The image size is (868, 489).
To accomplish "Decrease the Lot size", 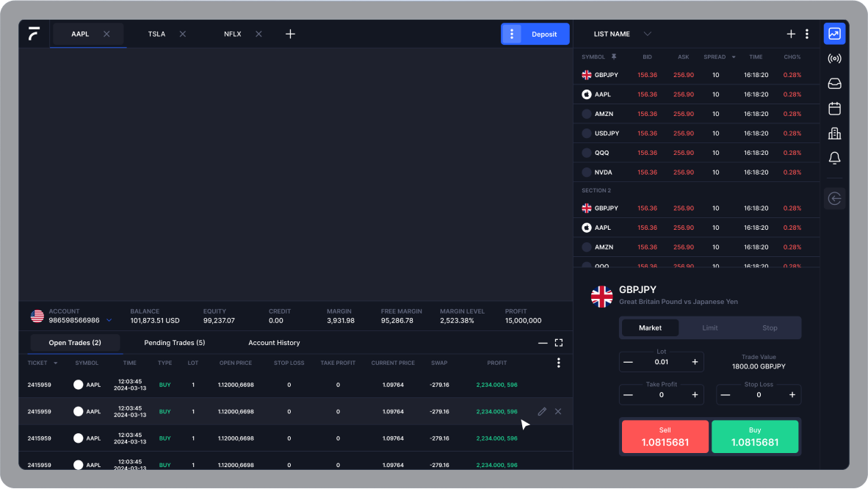I will [628, 362].
